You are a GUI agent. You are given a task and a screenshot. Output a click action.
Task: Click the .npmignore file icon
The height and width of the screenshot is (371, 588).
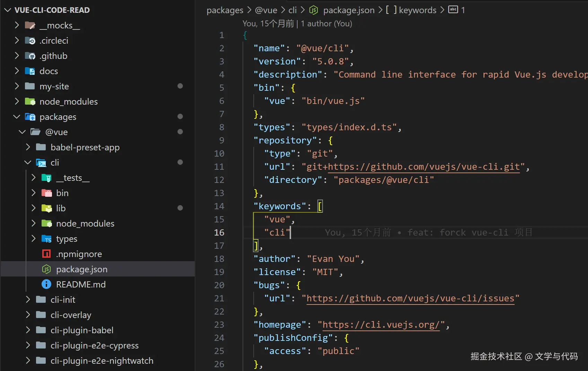pos(46,254)
